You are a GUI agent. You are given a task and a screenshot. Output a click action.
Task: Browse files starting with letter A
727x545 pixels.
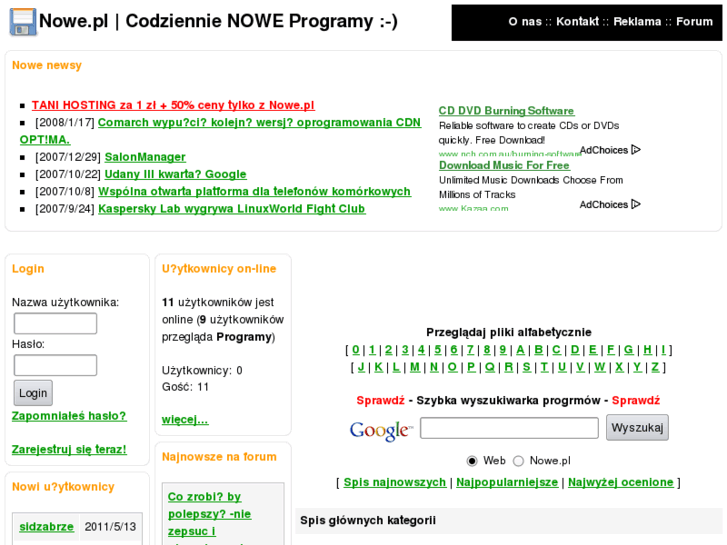[521, 350]
